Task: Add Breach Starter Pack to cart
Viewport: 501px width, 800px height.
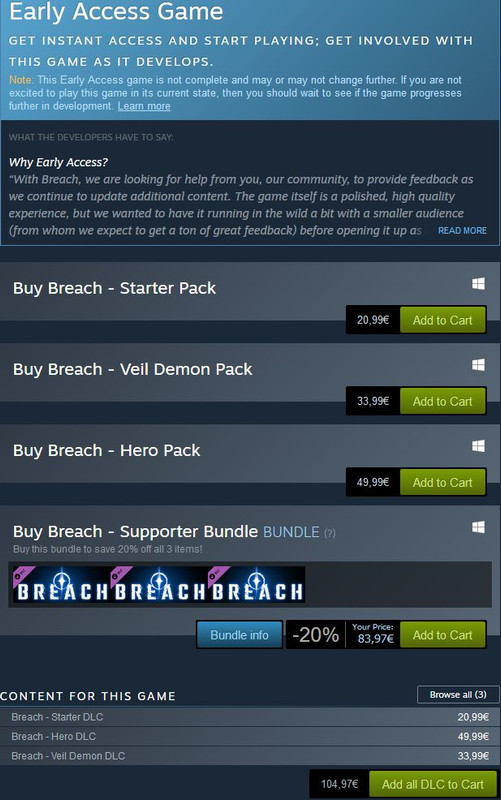Action: click(x=442, y=320)
